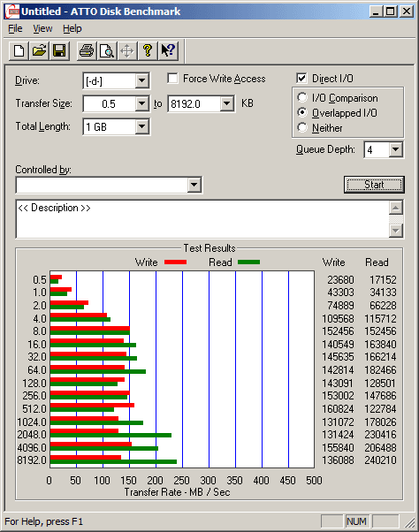Click the New document toolbar icon
419x532 pixels.
[x=19, y=51]
